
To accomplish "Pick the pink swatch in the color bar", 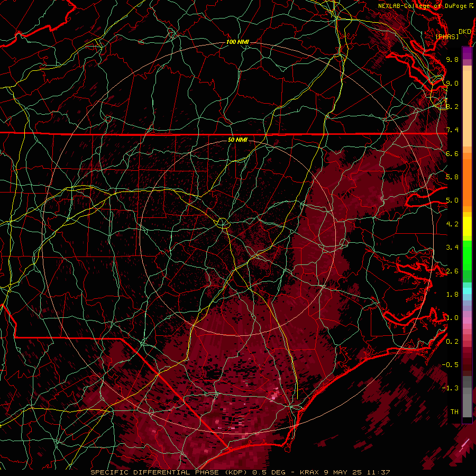I will tap(467, 321).
